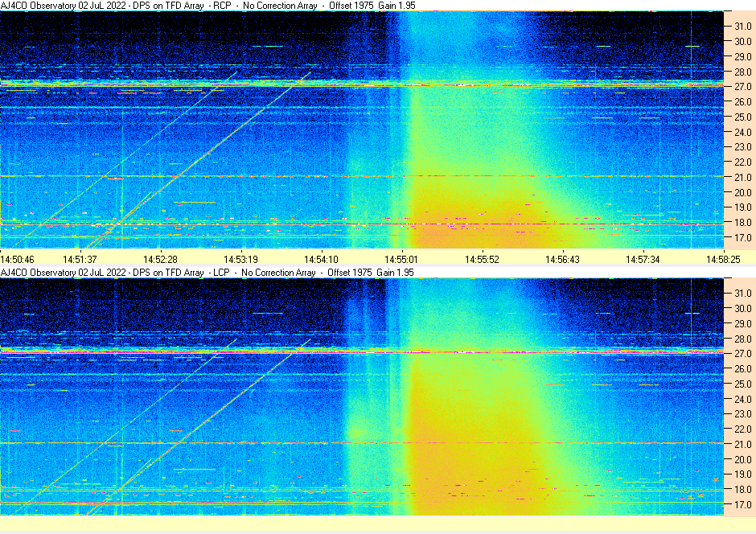Click the 14:56:43 time axis marker
This screenshot has width=756, height=534.
tap(562, 259)
